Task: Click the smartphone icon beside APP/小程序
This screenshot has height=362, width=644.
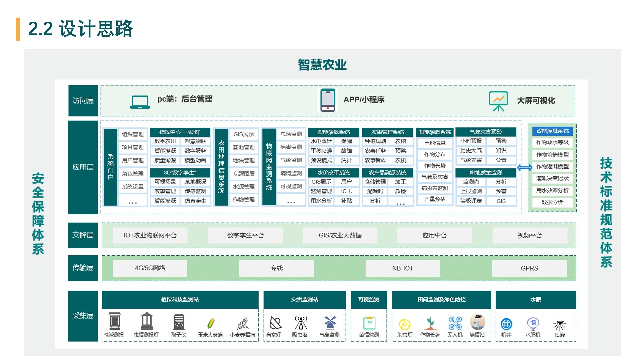Action: coord(328,100)
